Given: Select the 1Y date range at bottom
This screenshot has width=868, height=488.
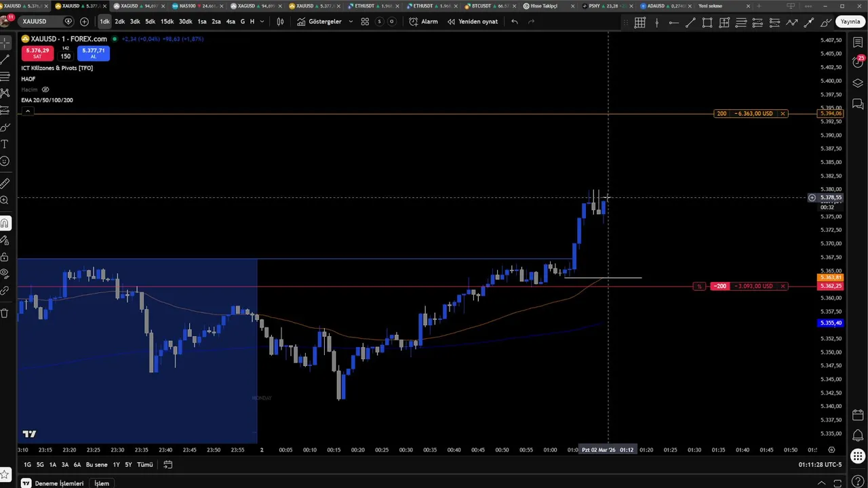Looking at the screenshot, I should (x=117, y=464).
